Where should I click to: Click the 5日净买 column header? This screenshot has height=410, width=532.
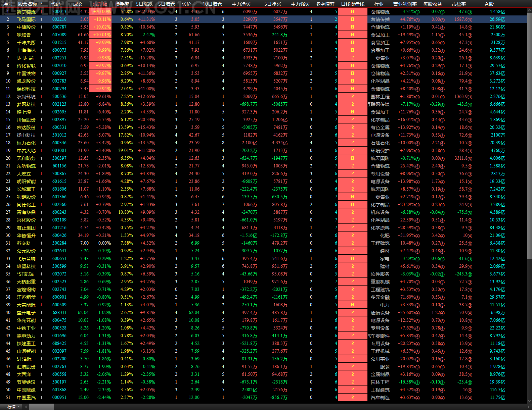tap(273, 4)
